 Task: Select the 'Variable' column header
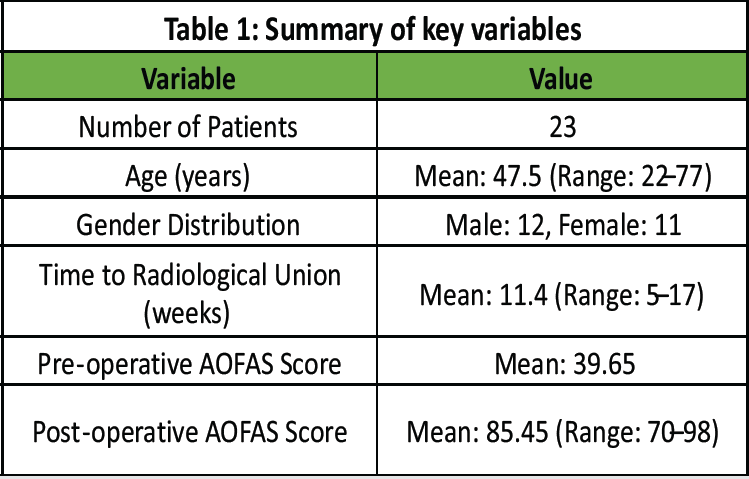pos(187,77)
